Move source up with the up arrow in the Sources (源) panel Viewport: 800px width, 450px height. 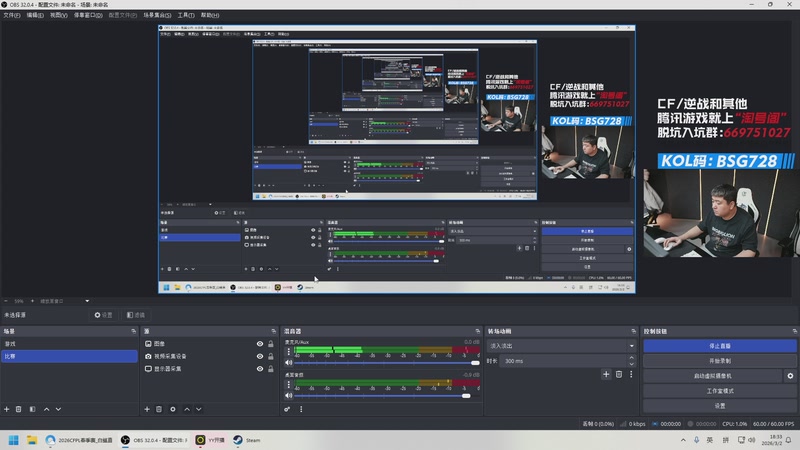pos(187,409)
